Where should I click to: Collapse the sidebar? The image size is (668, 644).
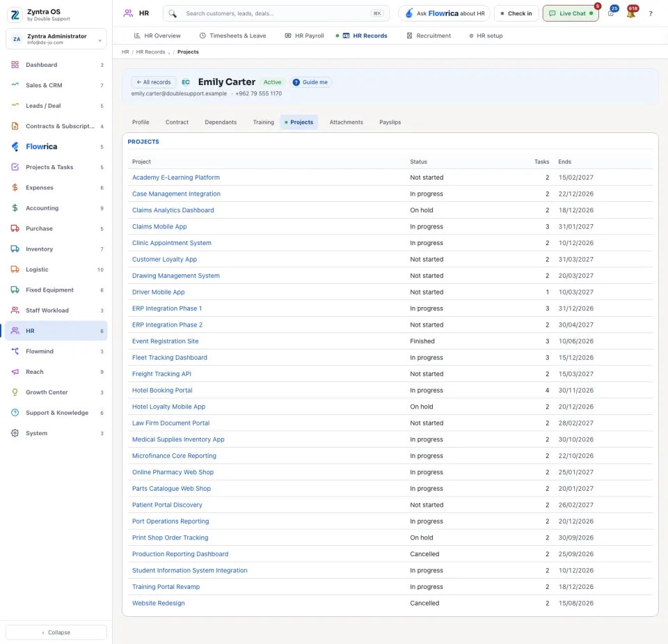[56, 632]
